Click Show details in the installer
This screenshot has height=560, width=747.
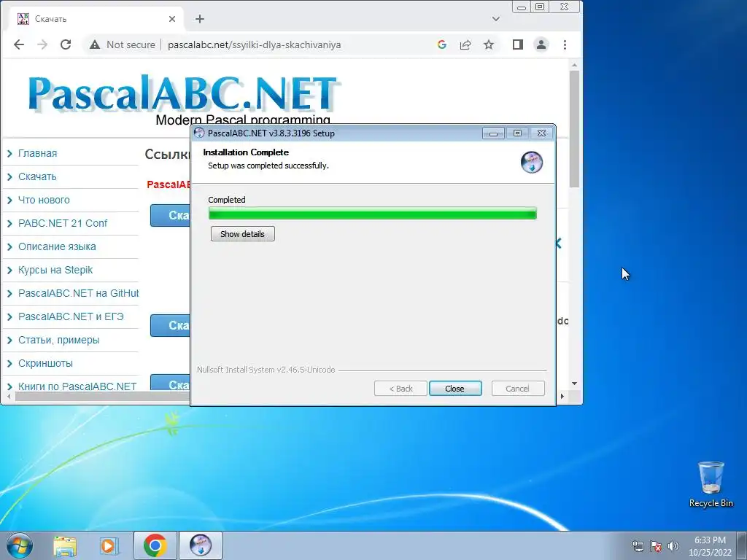(242, 234)
